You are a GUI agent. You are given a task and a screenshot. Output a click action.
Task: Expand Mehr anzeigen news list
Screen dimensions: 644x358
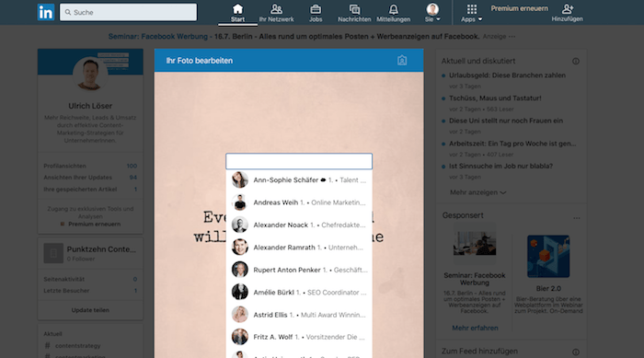(477, 192)
